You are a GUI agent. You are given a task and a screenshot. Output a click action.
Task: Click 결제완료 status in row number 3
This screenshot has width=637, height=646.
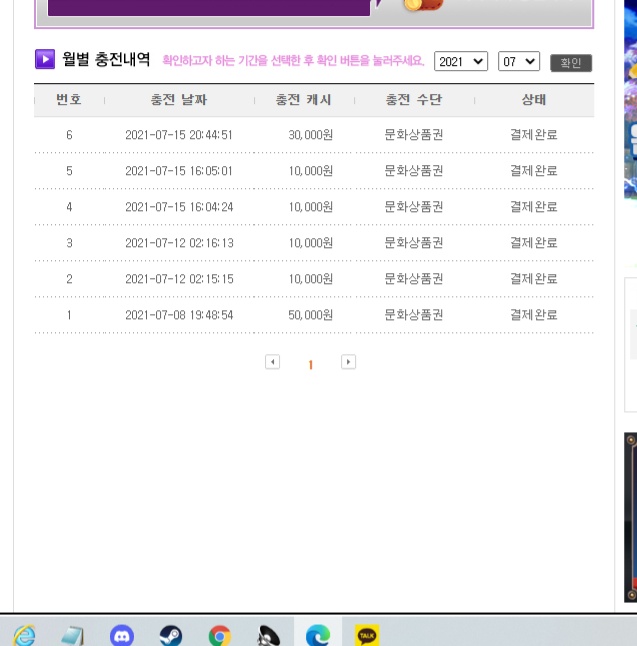[534, 242]
